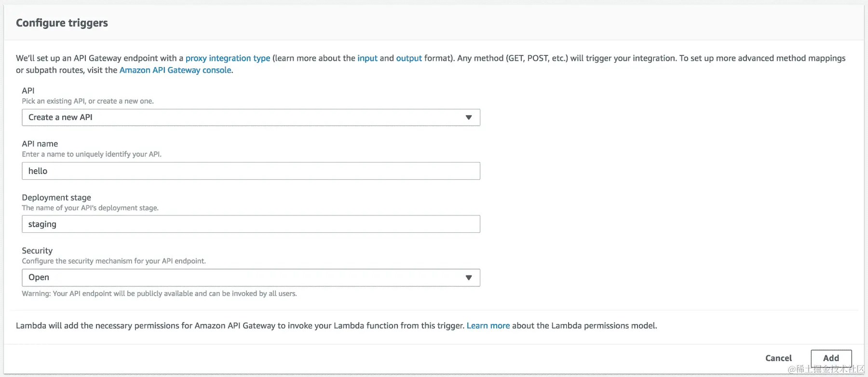Expand the Security dropdown showing 'Open'
Viewport: 868px width, 377px height.
click(x=251, y=278)
